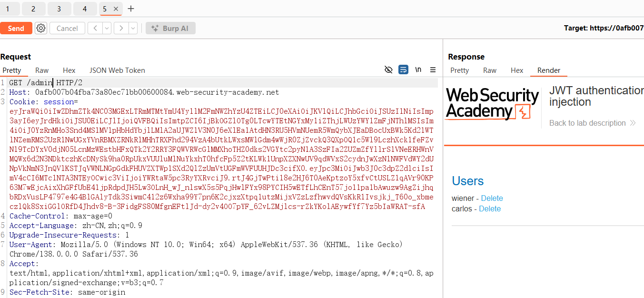Toggle show non-printable \n characters

pyautogui.click(x=418, y=70)
